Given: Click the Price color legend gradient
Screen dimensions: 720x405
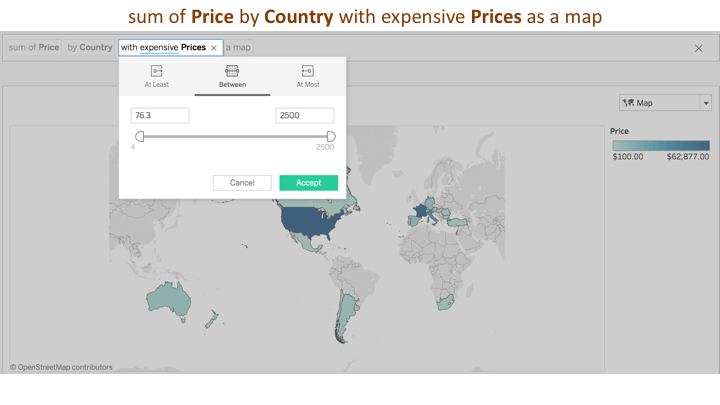Looking at the screenshot, I should pos(661,146).
